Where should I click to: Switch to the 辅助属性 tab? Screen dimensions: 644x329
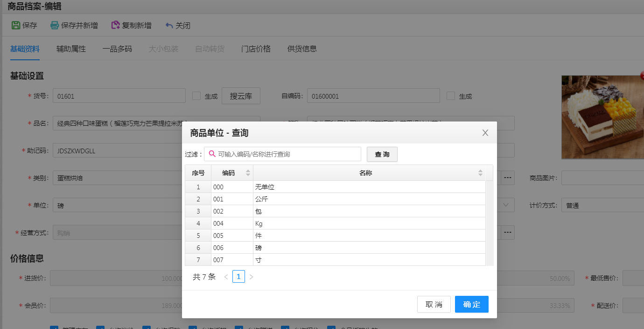[x=70, y=49]
